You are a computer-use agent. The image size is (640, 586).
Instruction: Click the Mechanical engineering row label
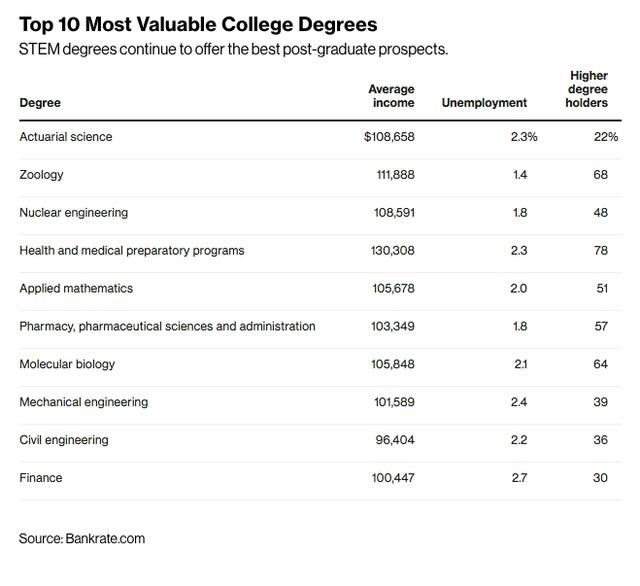pyautogui.click(x=84, y=402)
